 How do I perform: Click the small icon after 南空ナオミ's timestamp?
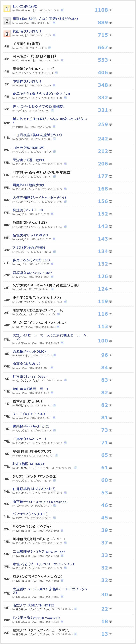point(76,609)
